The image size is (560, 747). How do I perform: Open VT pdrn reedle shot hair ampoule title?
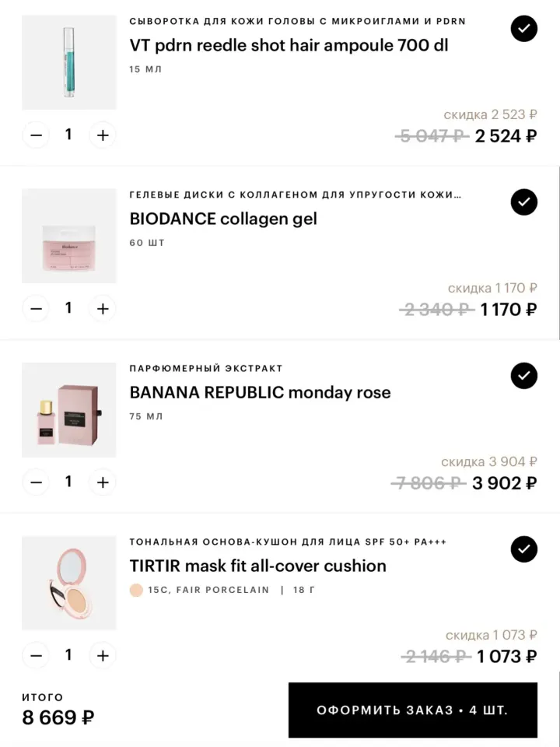(x=289, y=45)
